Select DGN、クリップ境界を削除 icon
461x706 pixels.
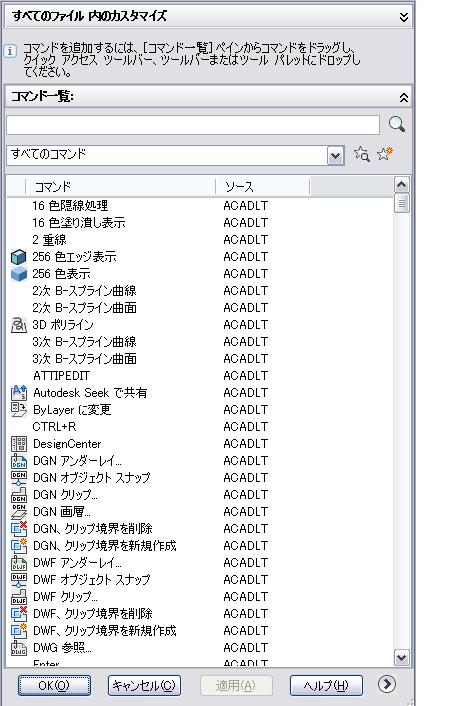[18, 529]
